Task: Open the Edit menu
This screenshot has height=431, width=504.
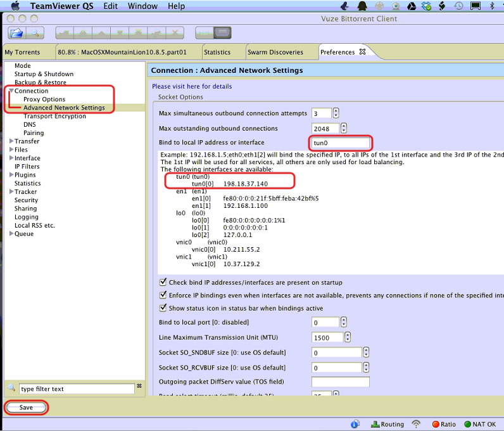Action: (x=111, y=6)
